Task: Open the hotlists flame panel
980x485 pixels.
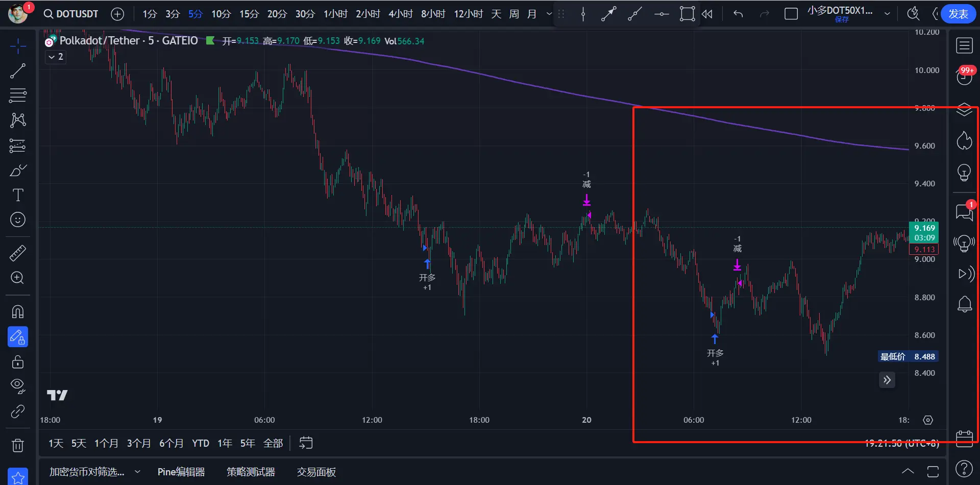Action: coord(964,140)
